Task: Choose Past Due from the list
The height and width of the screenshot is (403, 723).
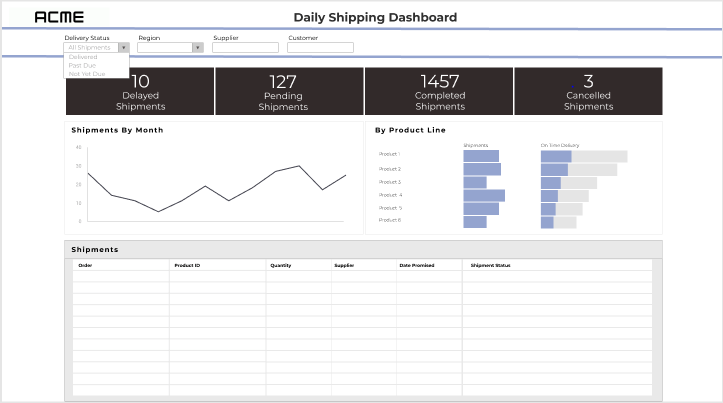Action: coord(84,65)
